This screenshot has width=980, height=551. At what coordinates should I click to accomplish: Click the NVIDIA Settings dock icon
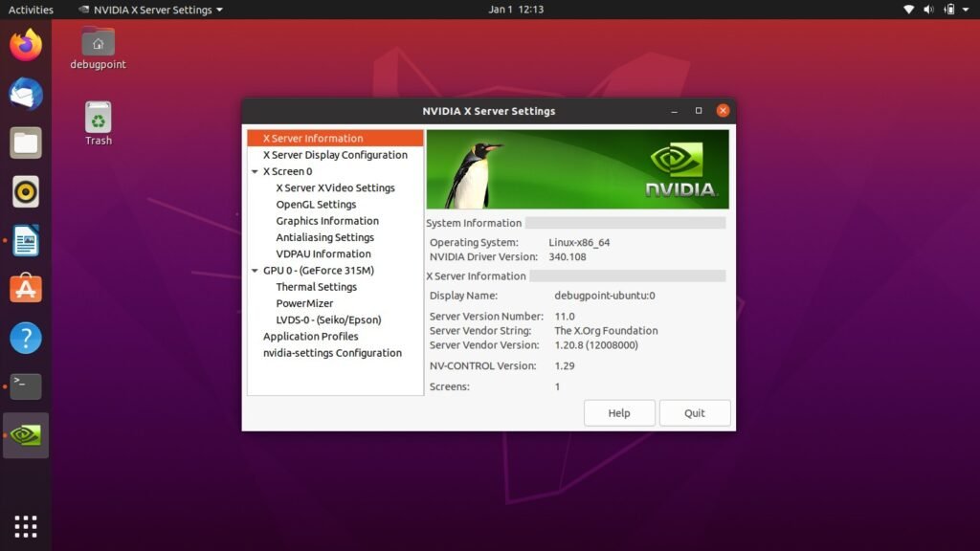tap(26, 435)
